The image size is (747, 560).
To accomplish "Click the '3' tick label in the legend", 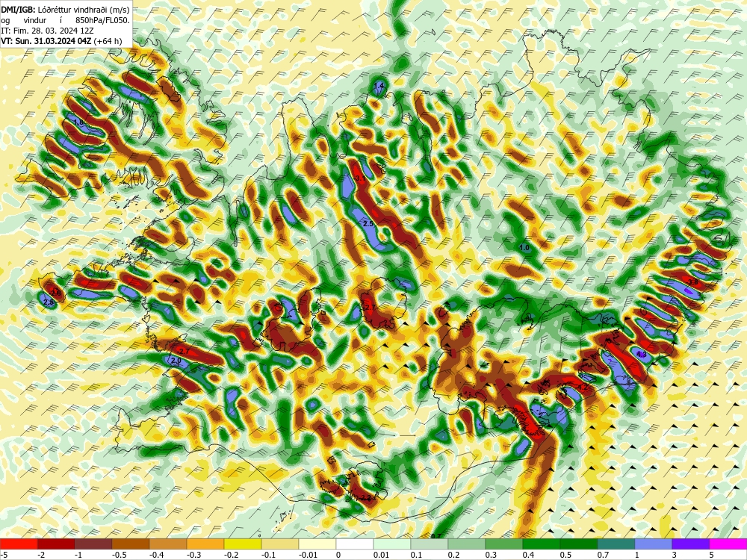I will click(x=675, y=555).
